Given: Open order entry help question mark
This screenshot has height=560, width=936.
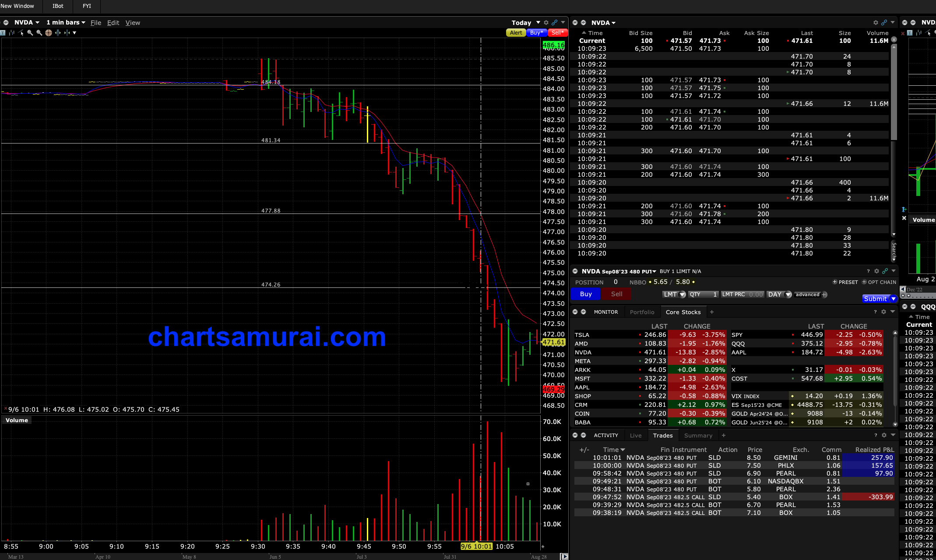Looking at the screenshot, I should (869, 271).
